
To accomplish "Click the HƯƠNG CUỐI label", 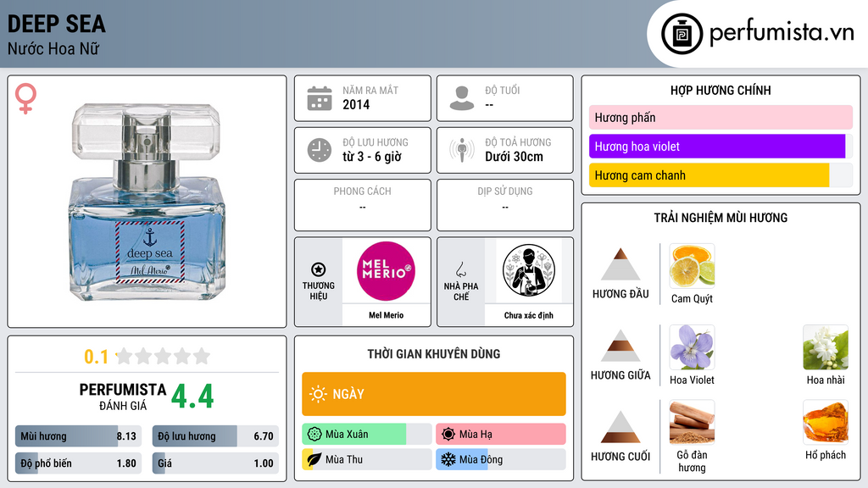I will tap(620, 457).
